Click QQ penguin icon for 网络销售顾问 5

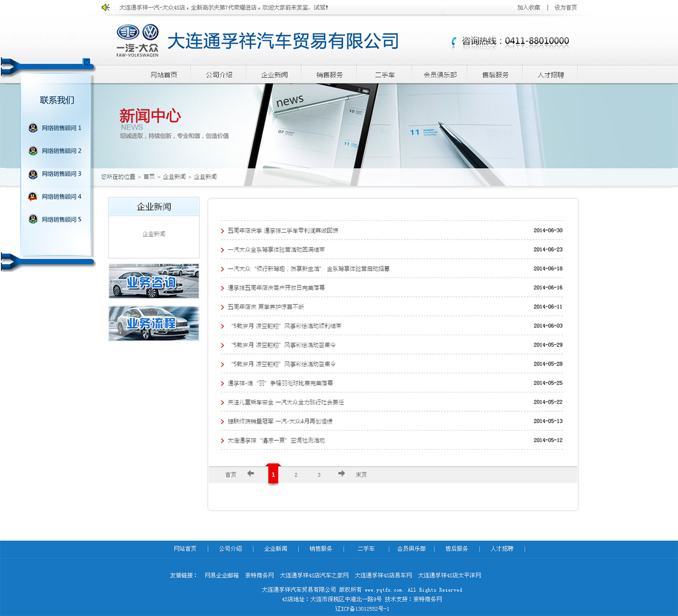(x=33, y=220)
